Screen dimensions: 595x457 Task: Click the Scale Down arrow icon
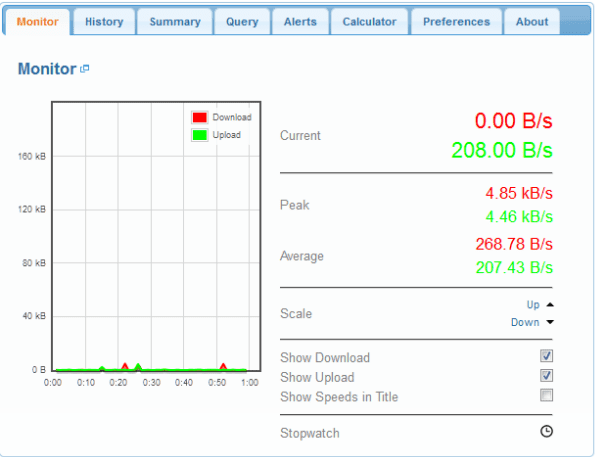550,322
